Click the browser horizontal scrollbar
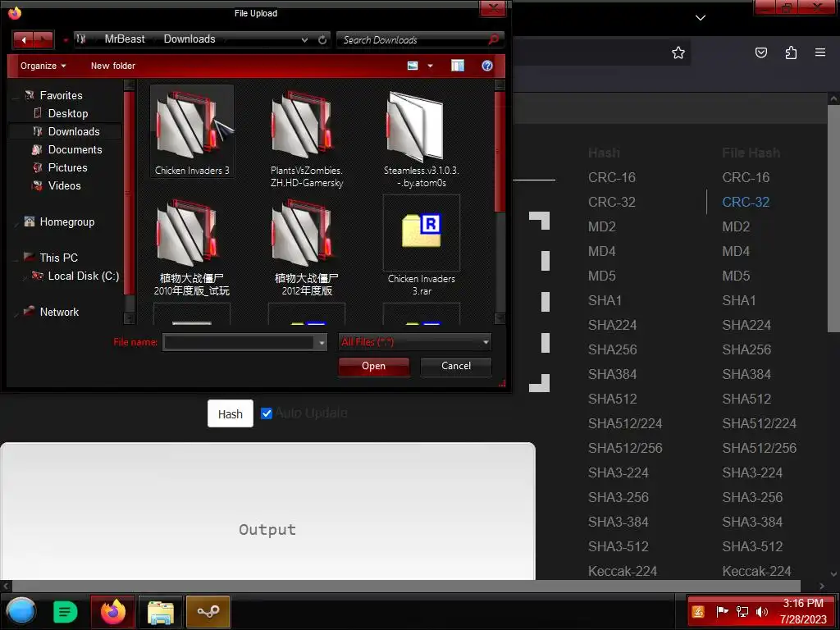Screen dimensions: 840x630 pyautogui.click(x=406, y=586)
